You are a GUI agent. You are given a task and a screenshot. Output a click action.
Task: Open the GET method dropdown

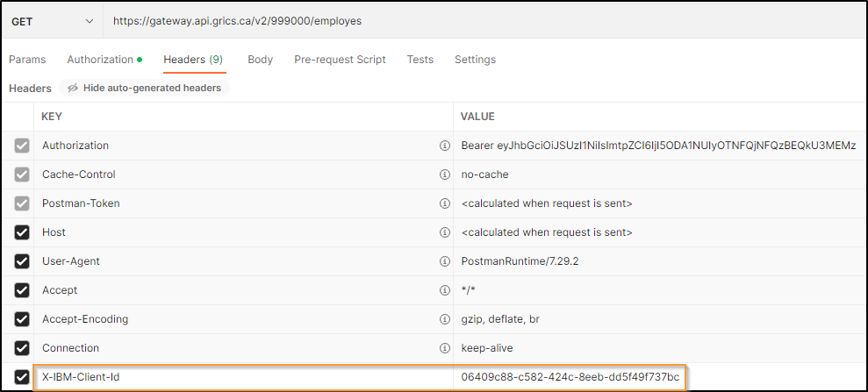(52, 20)
